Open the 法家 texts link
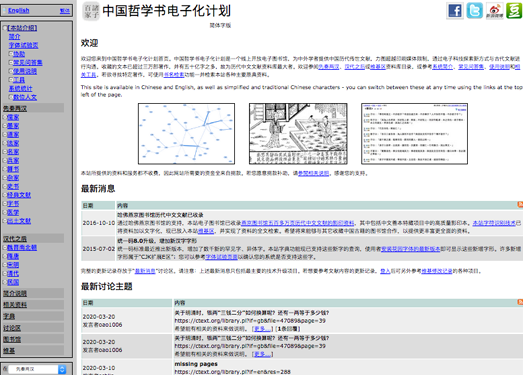523x375 pixels. (x=13, y=143)
